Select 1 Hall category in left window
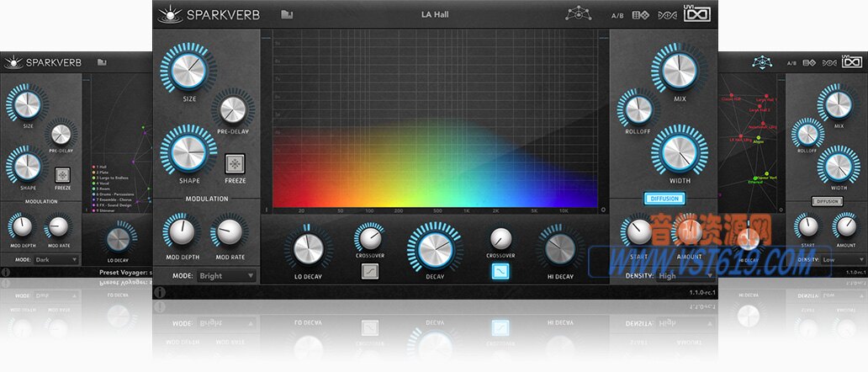Image resolution: width=868 pixels, height=372 pixels. tap(101, 166)
